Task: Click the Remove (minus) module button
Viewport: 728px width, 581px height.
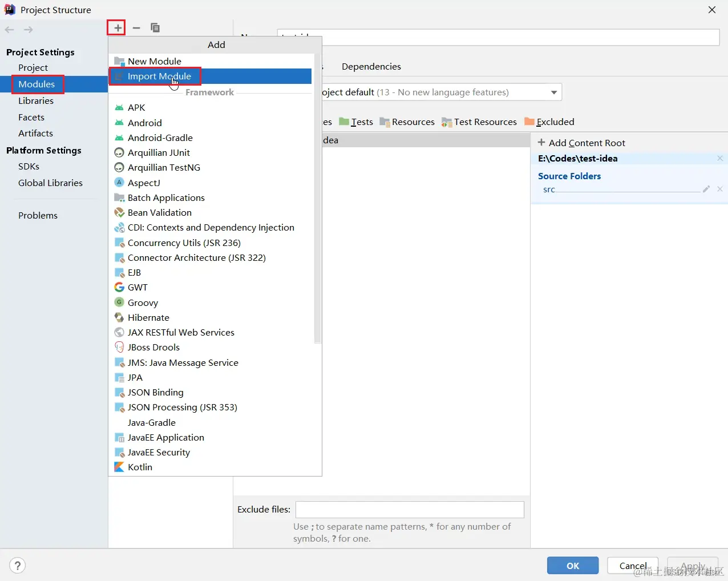Action: 136,27
